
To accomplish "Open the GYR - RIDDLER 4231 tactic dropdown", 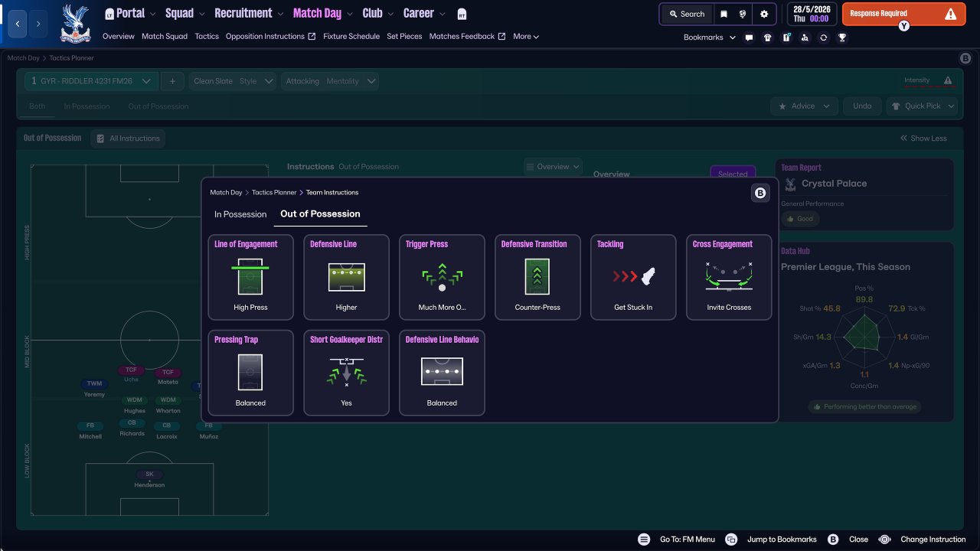I will click(91, 81).
